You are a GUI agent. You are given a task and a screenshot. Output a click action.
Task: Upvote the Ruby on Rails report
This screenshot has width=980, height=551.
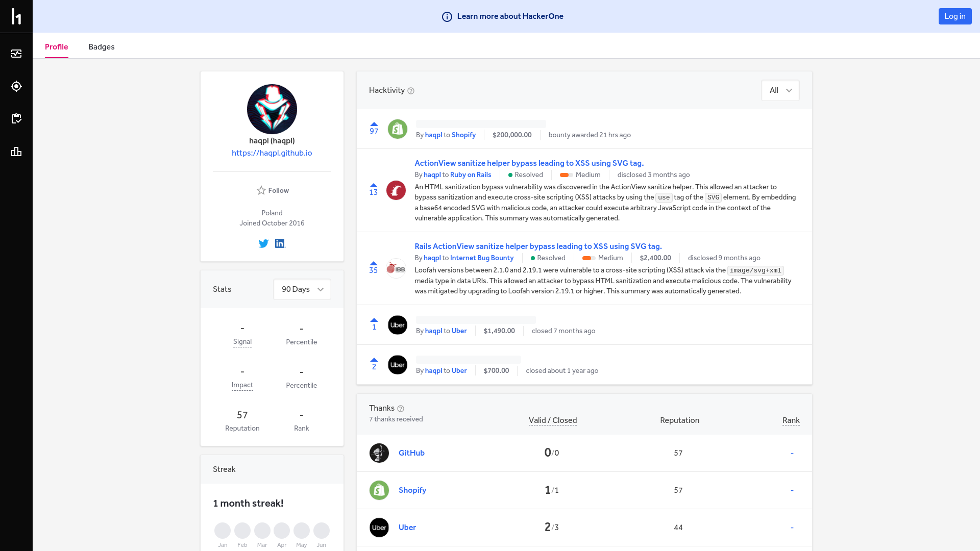(374, 185)
